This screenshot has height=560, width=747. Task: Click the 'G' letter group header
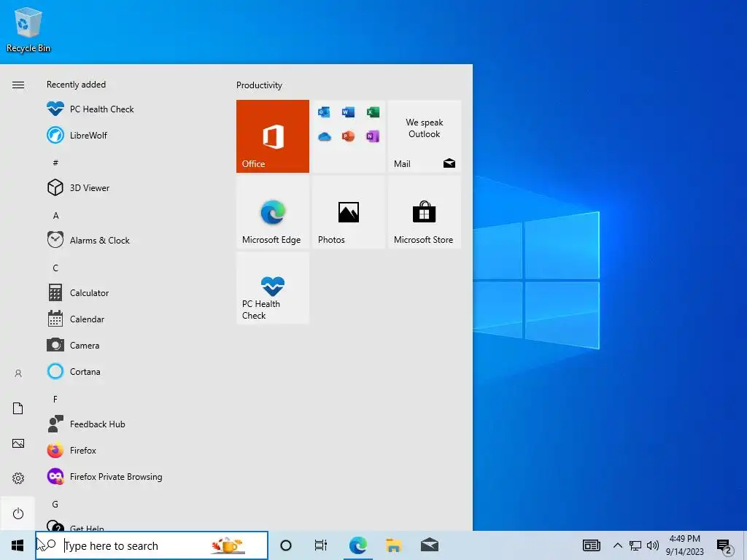pyautogui.click(x=55, y=504)
